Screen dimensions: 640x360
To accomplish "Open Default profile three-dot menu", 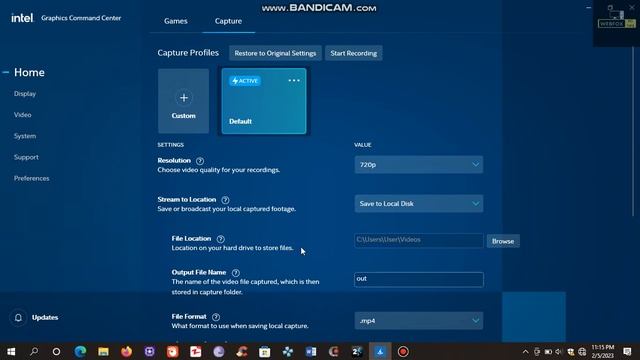I will (294, 80).
